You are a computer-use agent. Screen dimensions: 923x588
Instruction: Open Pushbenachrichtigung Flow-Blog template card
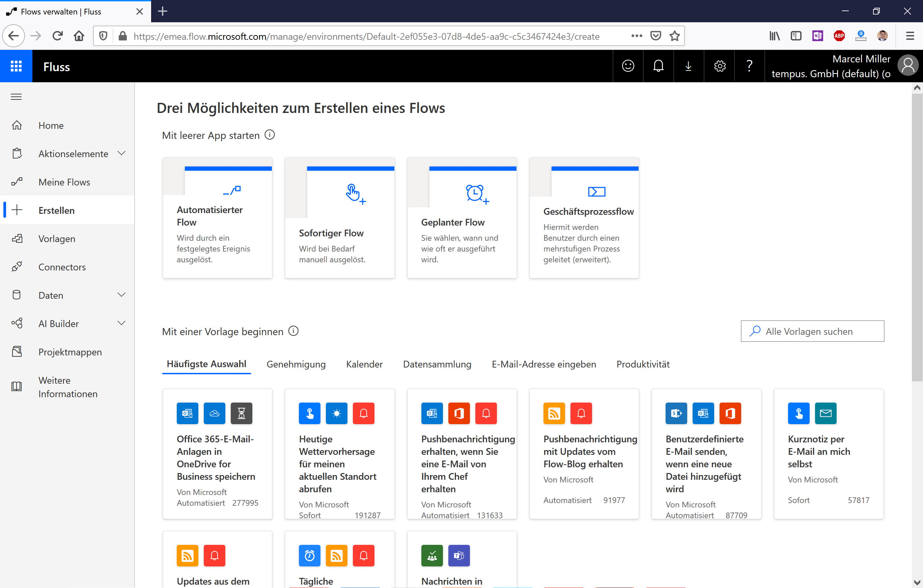click(x=584, y=454)
